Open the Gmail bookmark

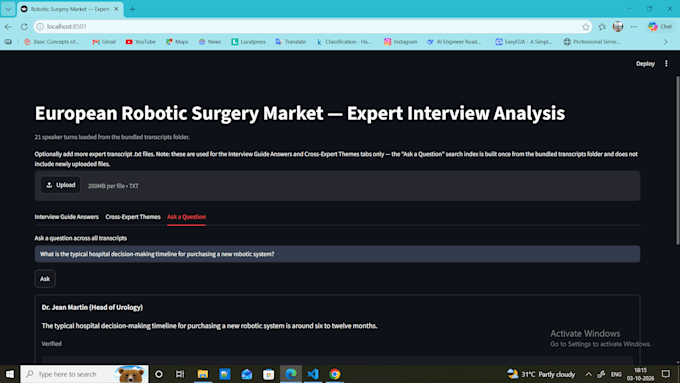pyautogui.click(x=104, y=42)
